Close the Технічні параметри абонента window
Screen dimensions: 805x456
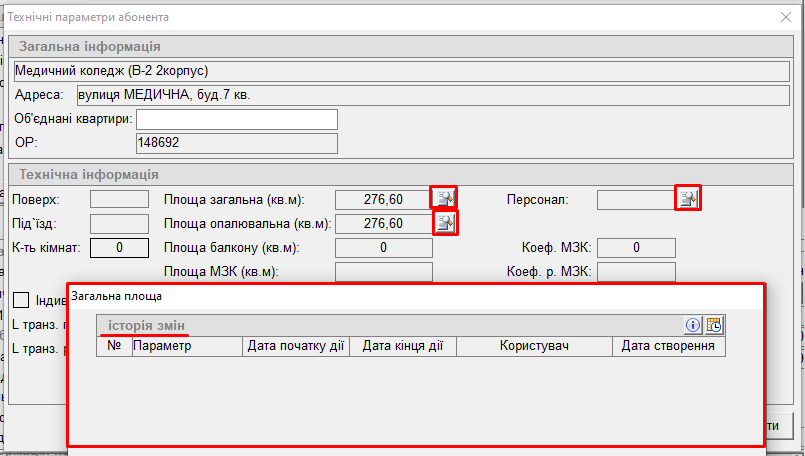(x=783, y=17)
